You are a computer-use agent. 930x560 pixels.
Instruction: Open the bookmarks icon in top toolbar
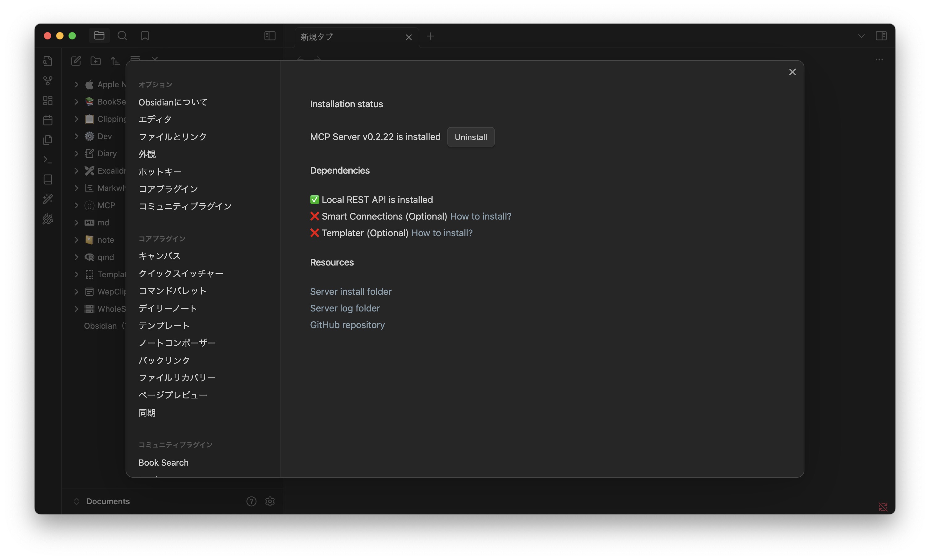click(x=145, y=35)
